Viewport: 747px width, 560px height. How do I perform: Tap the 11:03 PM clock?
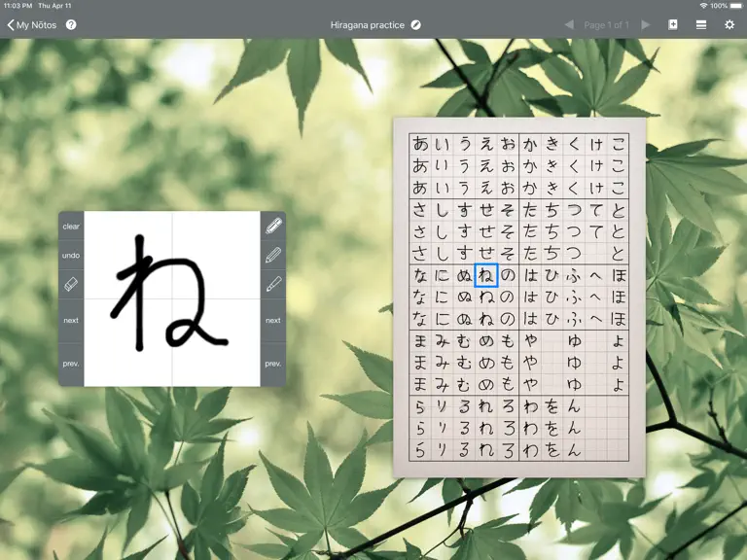click(x=18, y=6)
